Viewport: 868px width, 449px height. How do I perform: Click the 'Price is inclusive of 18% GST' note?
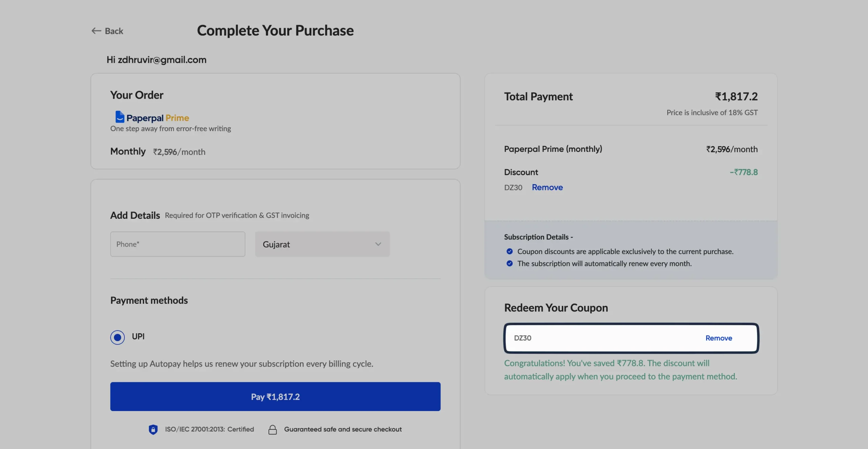click(712, 113)
